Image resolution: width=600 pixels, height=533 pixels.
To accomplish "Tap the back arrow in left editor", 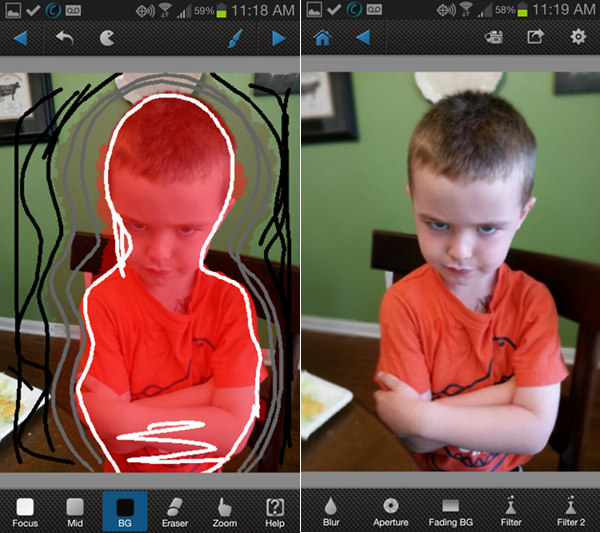I will [x=20, y=39].
